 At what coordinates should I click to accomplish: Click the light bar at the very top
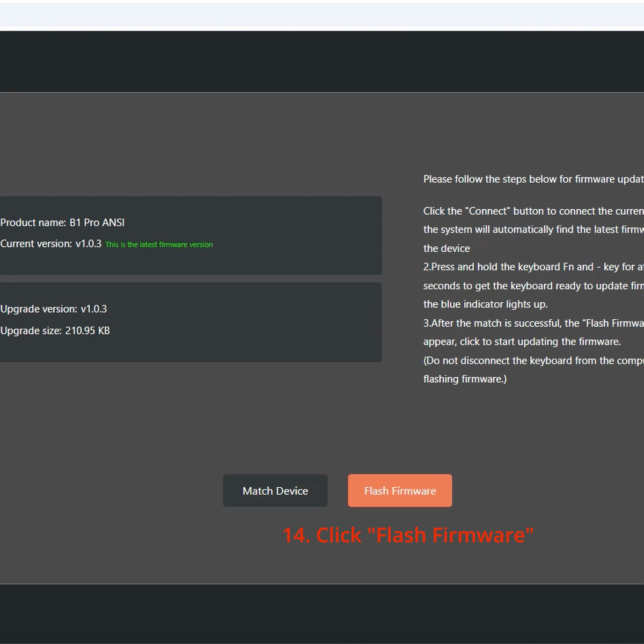click(x=322, y=14)
